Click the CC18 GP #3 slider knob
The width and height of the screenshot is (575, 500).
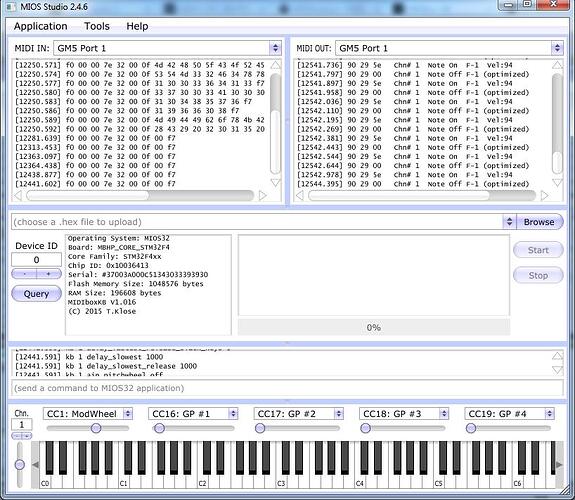click(365, 428)
